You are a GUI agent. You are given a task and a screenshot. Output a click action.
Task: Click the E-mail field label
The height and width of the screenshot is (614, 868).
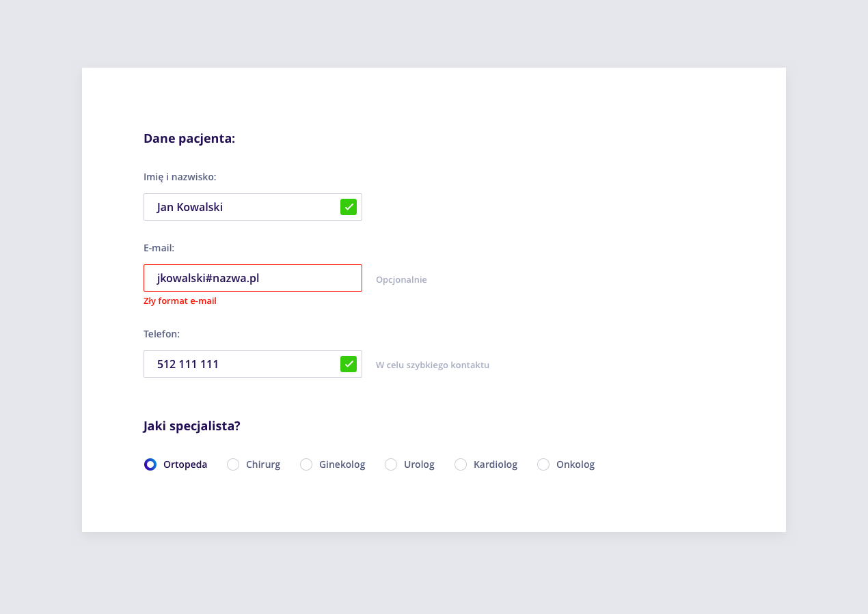click(x=159, y=248)
